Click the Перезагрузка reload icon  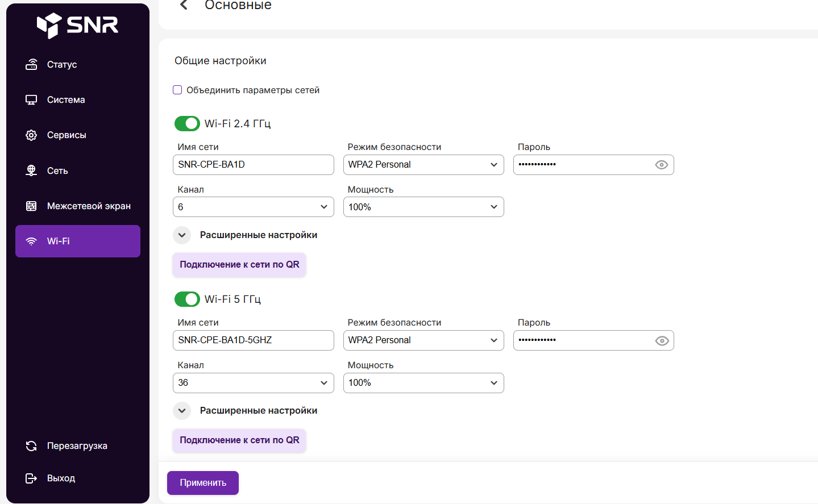coord(31,446)
